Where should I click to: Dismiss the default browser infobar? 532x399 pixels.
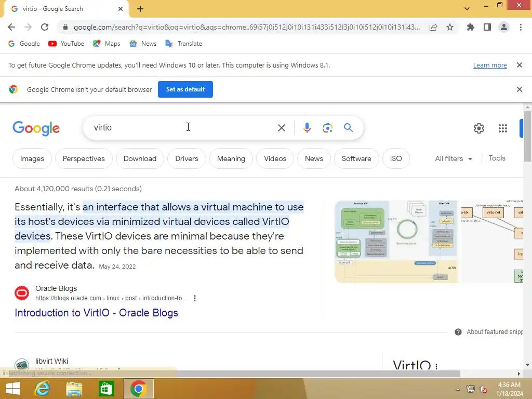click(x=520, y=89)
